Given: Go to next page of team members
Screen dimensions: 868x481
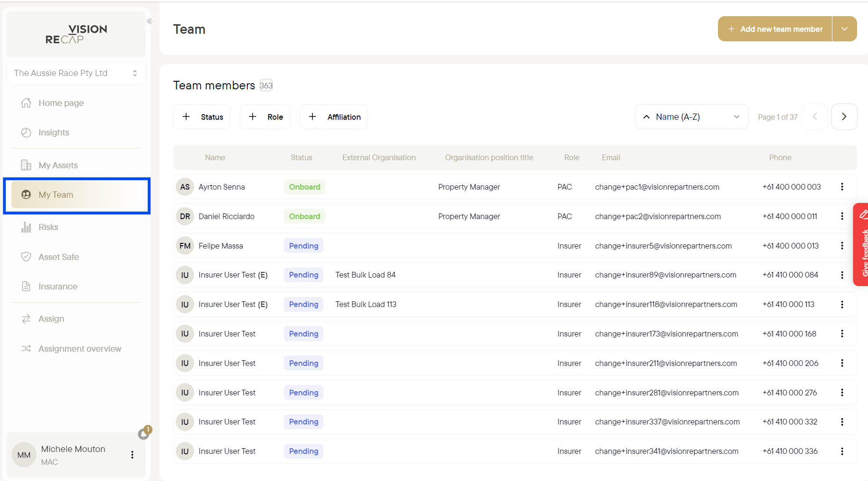Looking at the screenshot, I should tap(844, 116).
